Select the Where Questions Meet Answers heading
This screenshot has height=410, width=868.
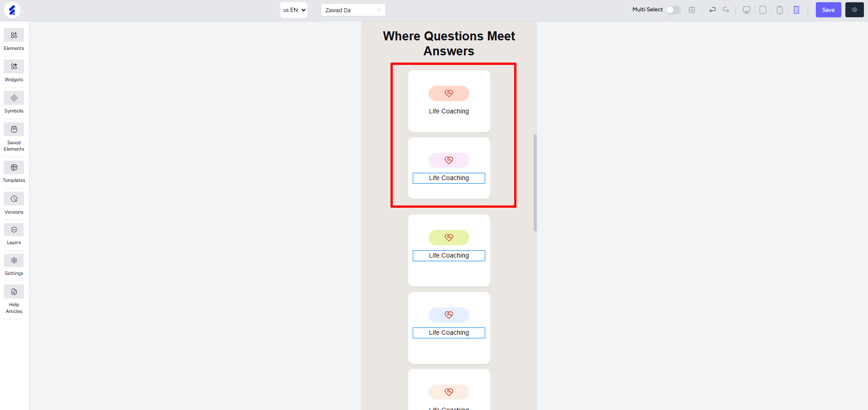(x=449, y=44)
